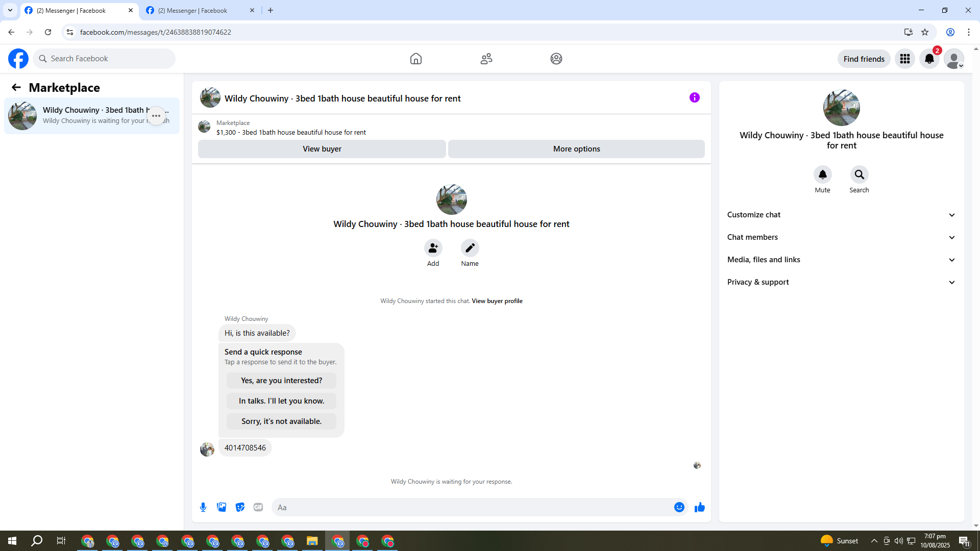The image size is (980, 551).
Task: Open the Facebook notifications bell
Action: tap(929, 59)
